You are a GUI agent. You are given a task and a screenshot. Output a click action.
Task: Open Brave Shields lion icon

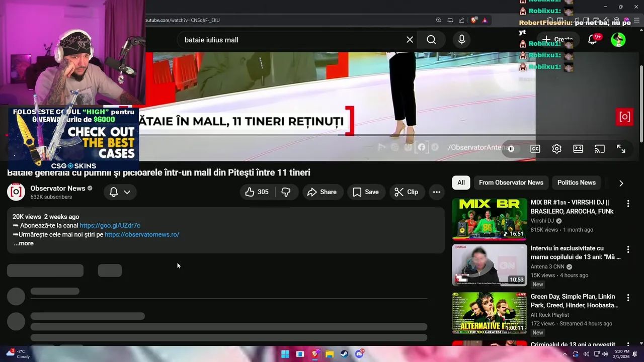point(474,20)
